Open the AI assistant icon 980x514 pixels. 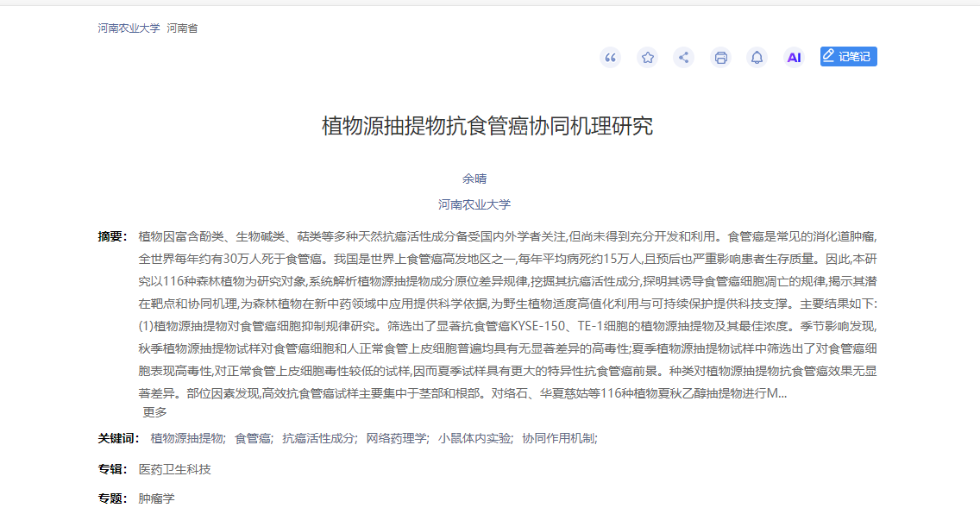pos(794,57)
